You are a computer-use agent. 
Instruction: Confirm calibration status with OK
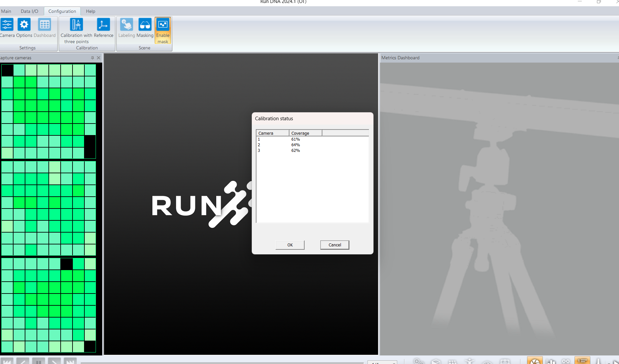coord(290,245)
